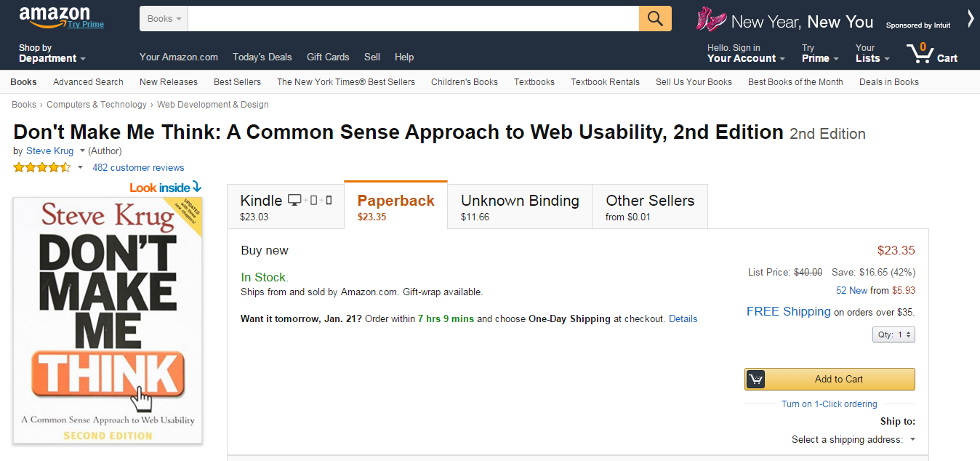
Task: Turn on 1-Click ordering
Action: tap(829, 404)
